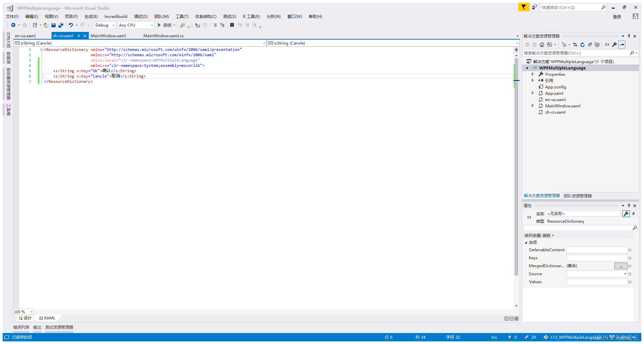The height and width of the screenshot is (344, 644).
Task: Toggle the Values property marker square
Action: coord(630,282)
